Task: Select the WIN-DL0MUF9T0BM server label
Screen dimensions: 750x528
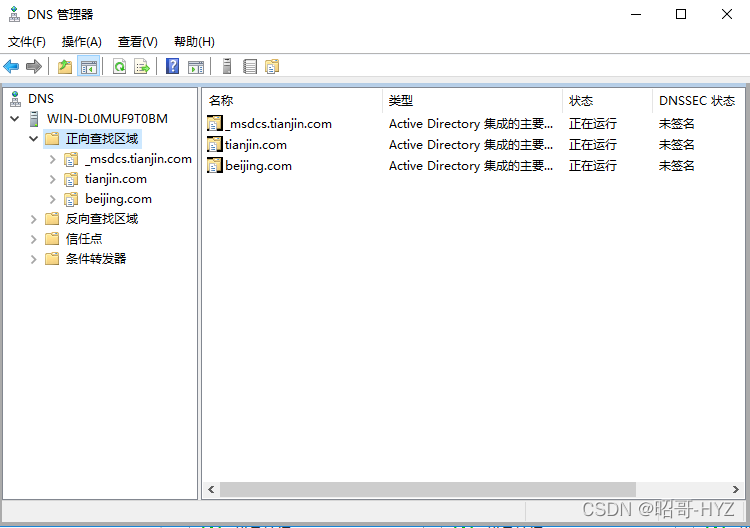Action: click(x=107, y=119)
